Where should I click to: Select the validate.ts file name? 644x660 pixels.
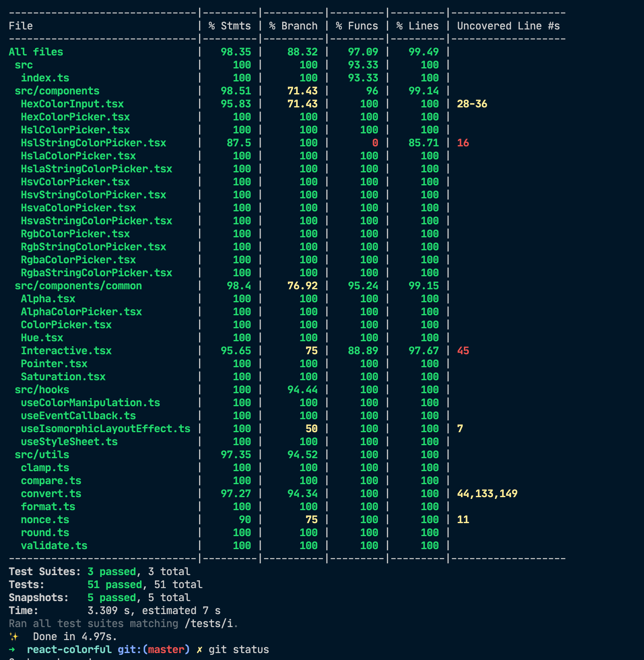[x=54, y=546]
